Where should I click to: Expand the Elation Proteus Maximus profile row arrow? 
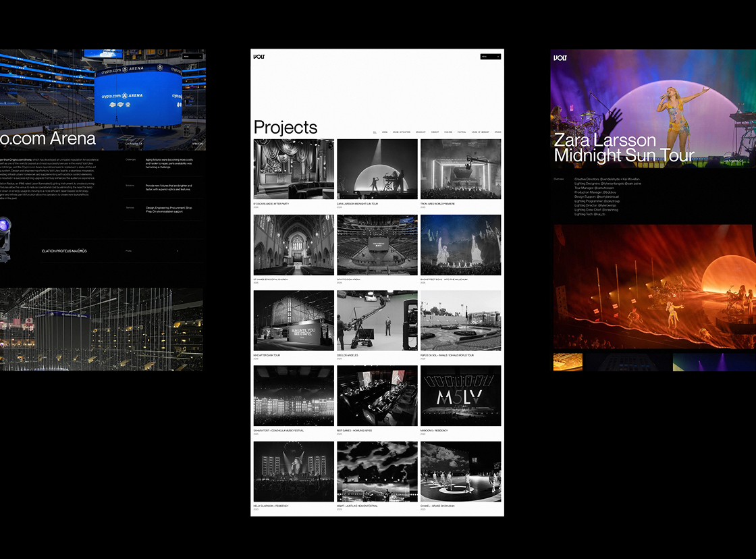click(x=178, y=250)
